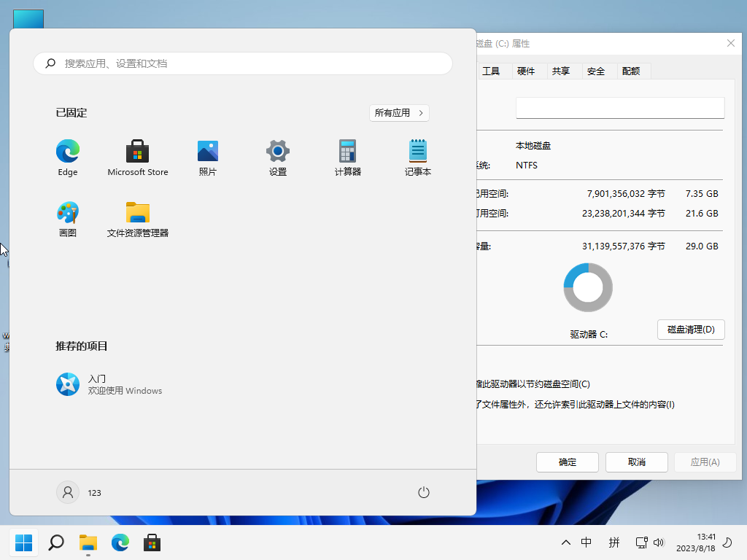Screen dimensions: 747x560
Task: Launch the 计算器 (Calculator) app
Action: (x=348, y=157)
